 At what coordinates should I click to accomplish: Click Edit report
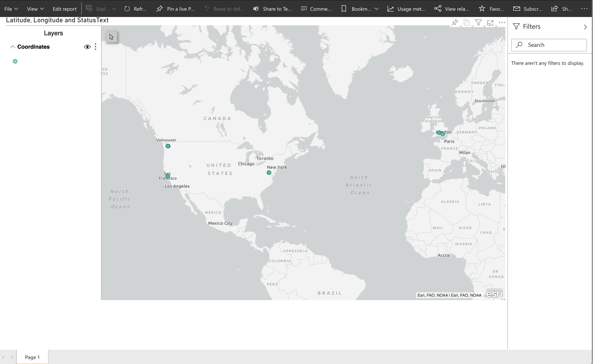click(x=64, y=9)
